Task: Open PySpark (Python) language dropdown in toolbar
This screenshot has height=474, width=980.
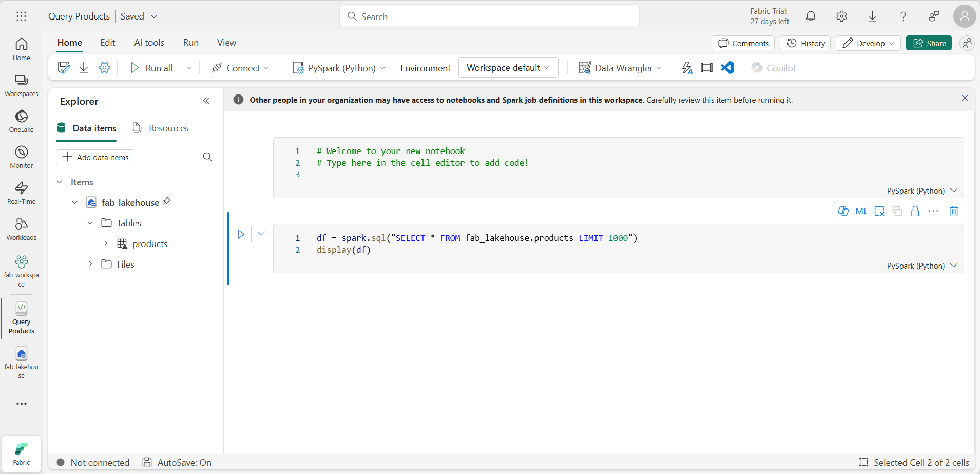Action: 339,68
